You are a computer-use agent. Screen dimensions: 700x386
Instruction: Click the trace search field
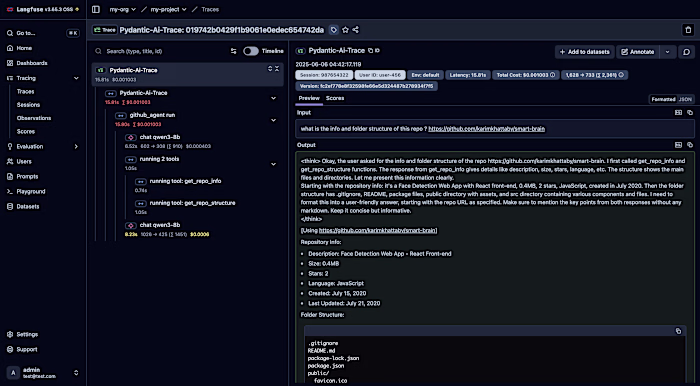click(x=161, y=51)
